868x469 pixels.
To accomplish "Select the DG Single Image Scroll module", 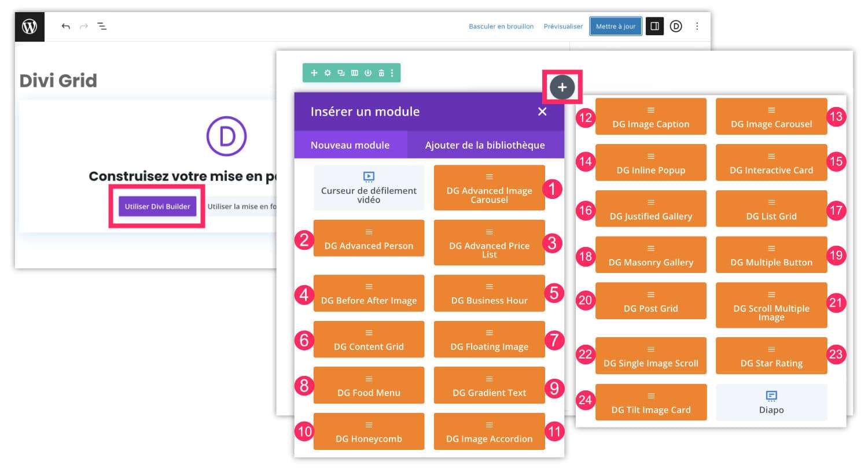I will pos(651,356).
